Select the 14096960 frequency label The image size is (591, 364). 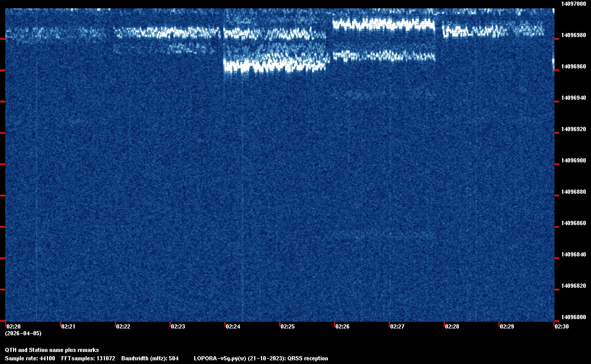(x=573, y=66)
